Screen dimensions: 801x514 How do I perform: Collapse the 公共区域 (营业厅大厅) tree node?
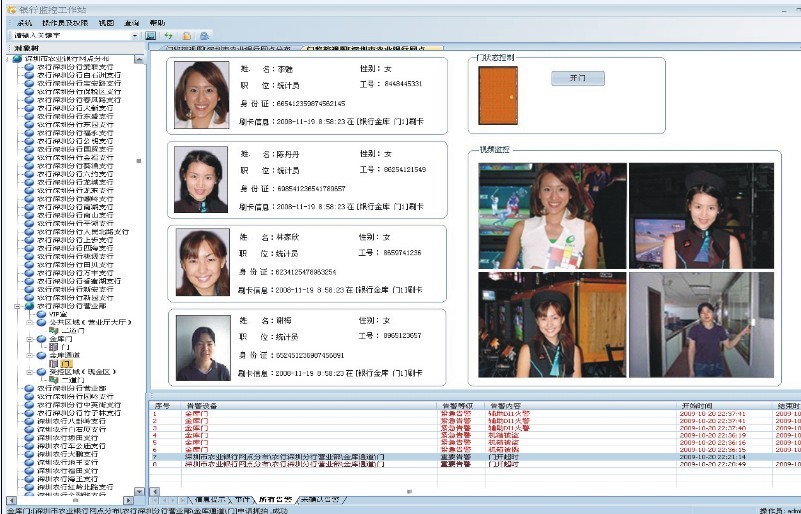pos(30,323)
